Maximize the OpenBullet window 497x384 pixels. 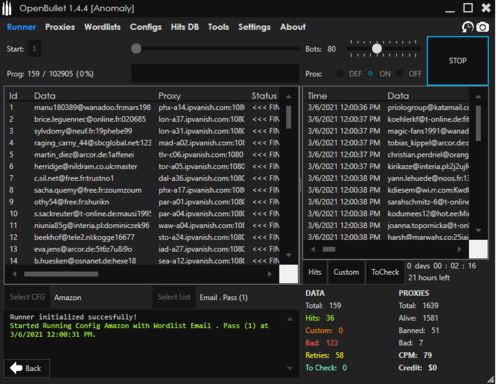pyautogui.click(x=468, y=8)
